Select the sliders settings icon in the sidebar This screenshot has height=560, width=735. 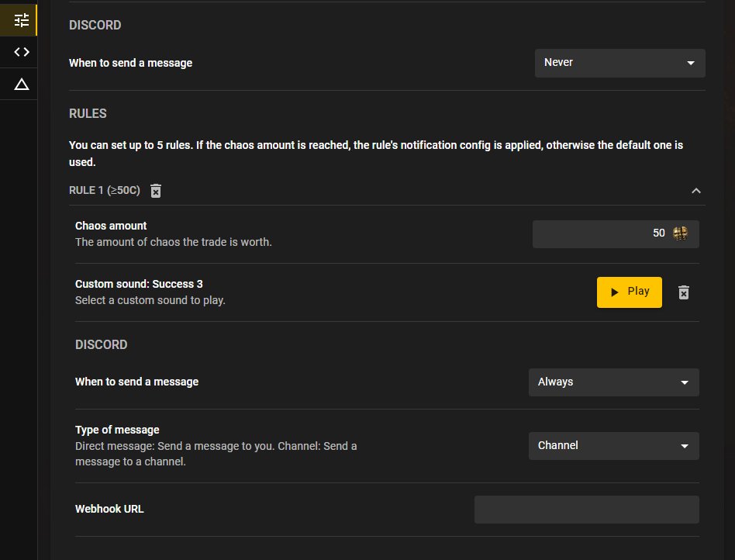coord(19,19)
